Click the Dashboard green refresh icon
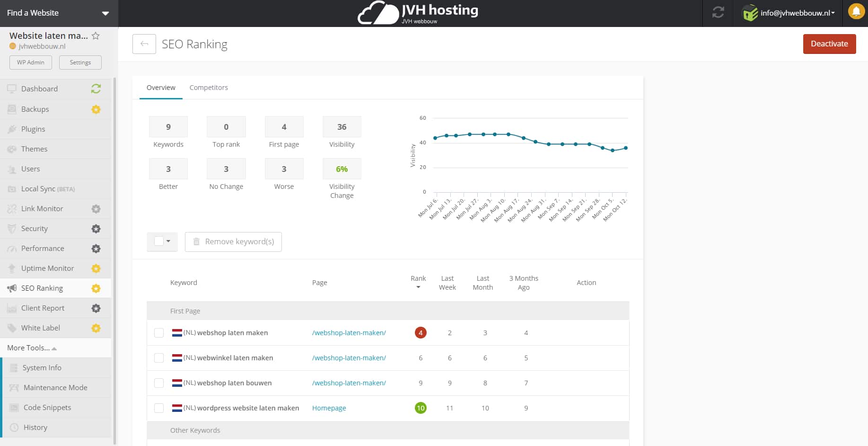The image size is (868, 446). coord(96,89)
